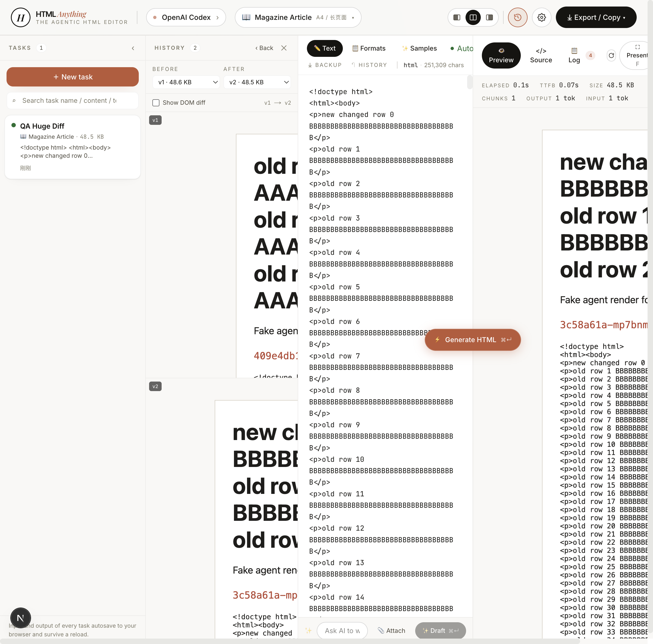Viewport: 653px width, 644px height.
Task: Click the text editor vertical scrollbar
Action: pyautogui.click(x=469, y=82)
